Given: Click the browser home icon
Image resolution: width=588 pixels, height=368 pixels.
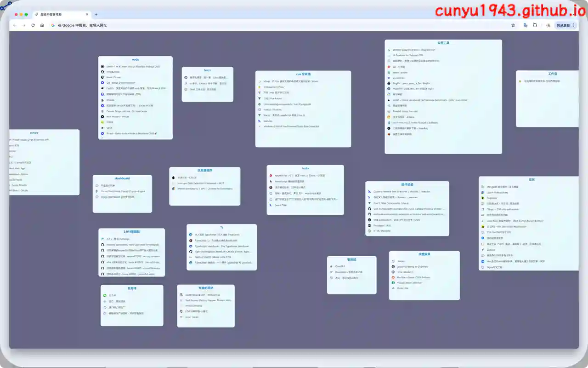Looking at the screenshot, I should click(x=42, y=25).
